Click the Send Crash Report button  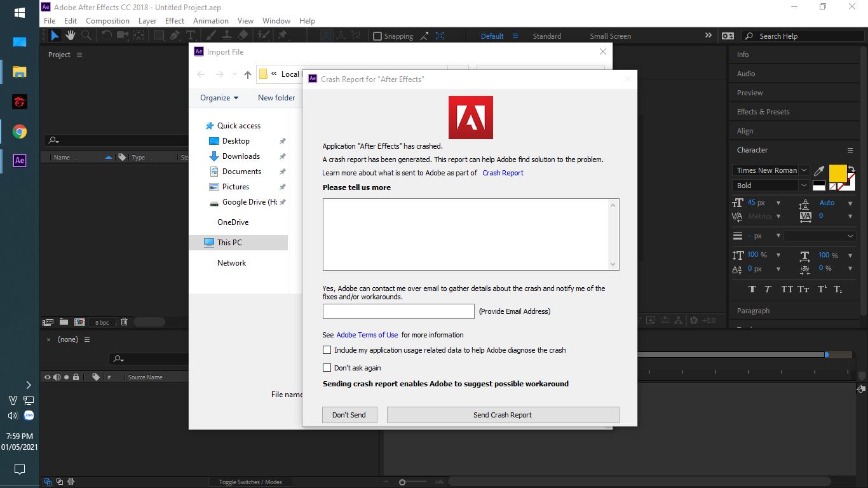(502, 414)
